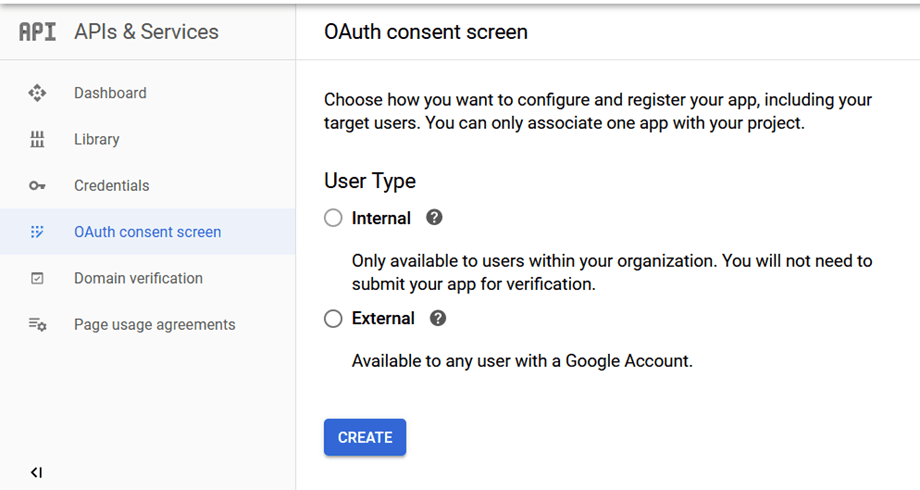Click the Library sidebar icon
The width and height of the screenshot is (920, 490).
[x=37, y=140]
